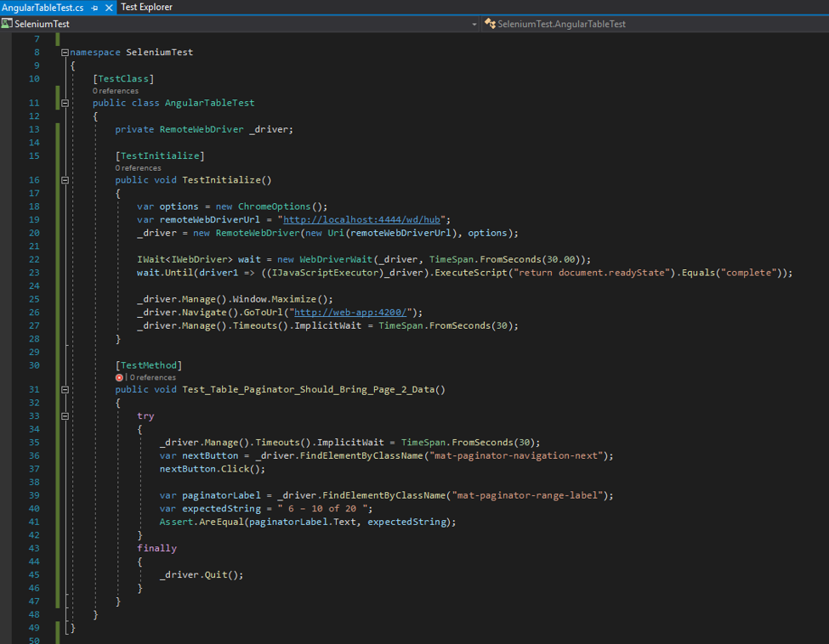Click the class icon beside SeleniumTest.AngularTableTest
The image size is (829, 644).
tap(490, 24)
